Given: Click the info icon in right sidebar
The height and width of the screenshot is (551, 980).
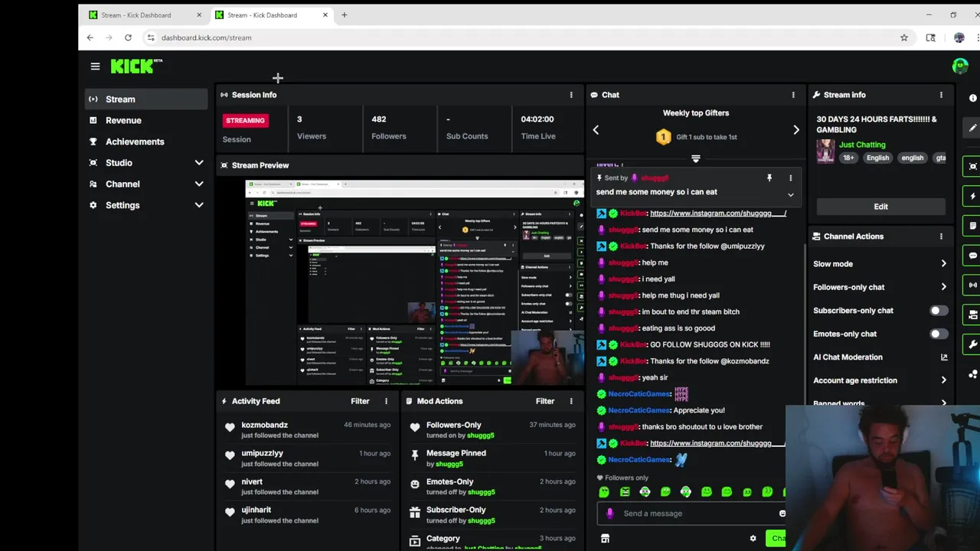Looking at the screenshot, I should 973,98.
